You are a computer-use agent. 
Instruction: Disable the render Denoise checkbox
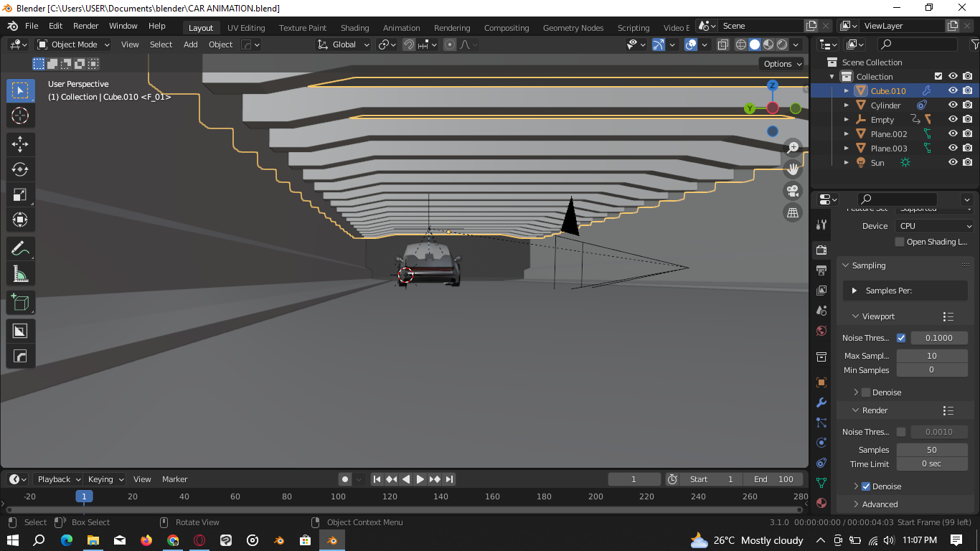(x=866, y=486)
